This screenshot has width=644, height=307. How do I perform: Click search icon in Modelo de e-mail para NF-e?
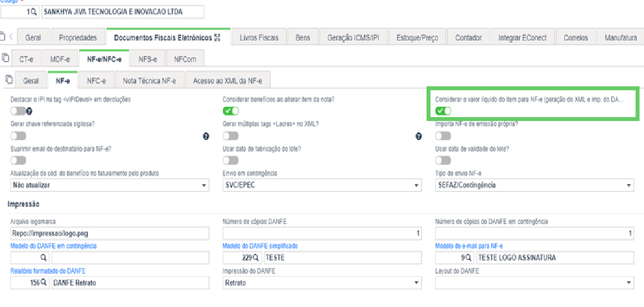[469, 258]
